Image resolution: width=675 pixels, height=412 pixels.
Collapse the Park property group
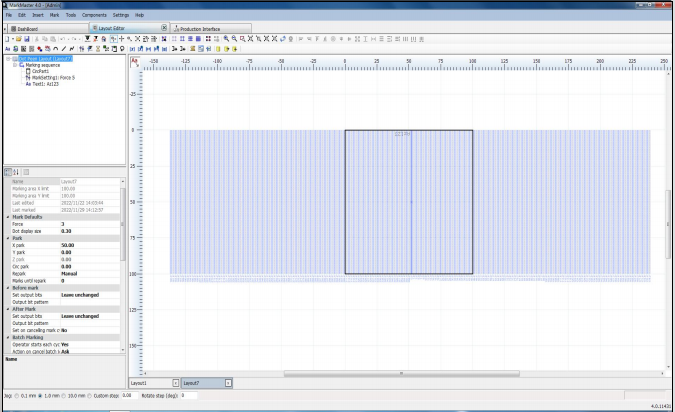pos(8,238)
